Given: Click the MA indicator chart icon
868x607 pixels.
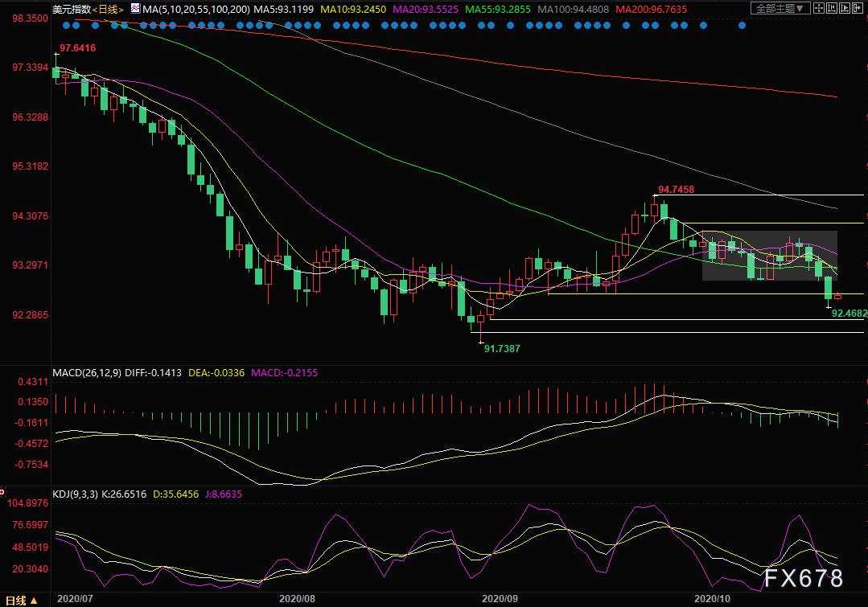Looking at the screenshot, I should pyautogui.click(x=136, y=9).
